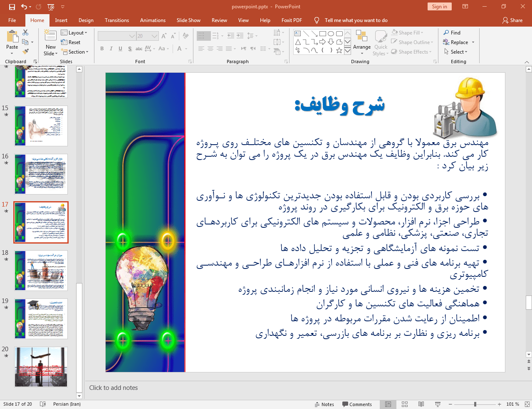The image size is (532, 409).
Task: Undo the last action
Action: pos(24,7)
